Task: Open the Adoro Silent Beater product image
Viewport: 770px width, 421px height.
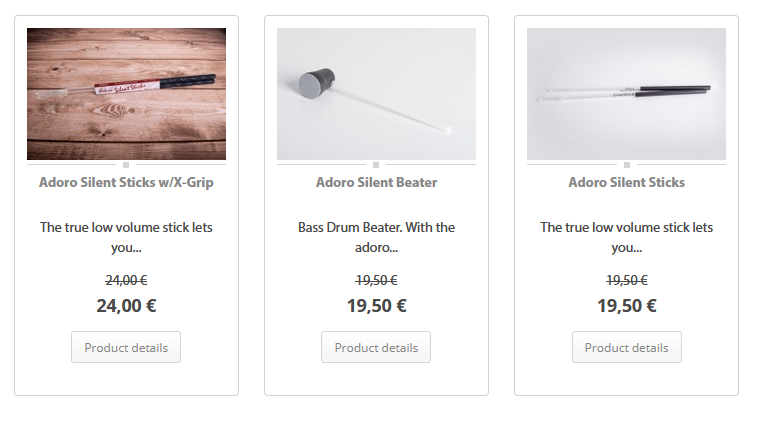Action: coord(376,93)
